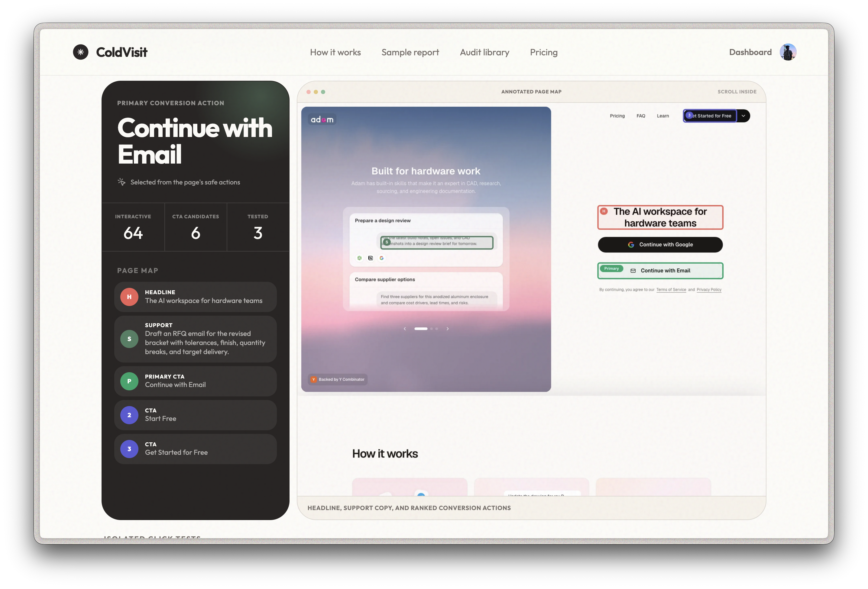Open the Privacy Policy link
Viewport: 868px width, 589px height.
(709, 290)
